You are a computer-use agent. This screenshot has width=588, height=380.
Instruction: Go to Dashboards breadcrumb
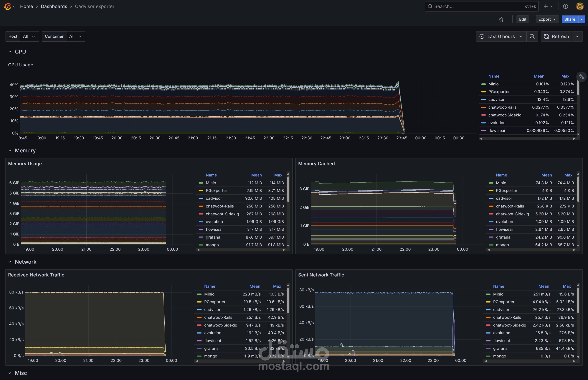[x=54, y=6]
